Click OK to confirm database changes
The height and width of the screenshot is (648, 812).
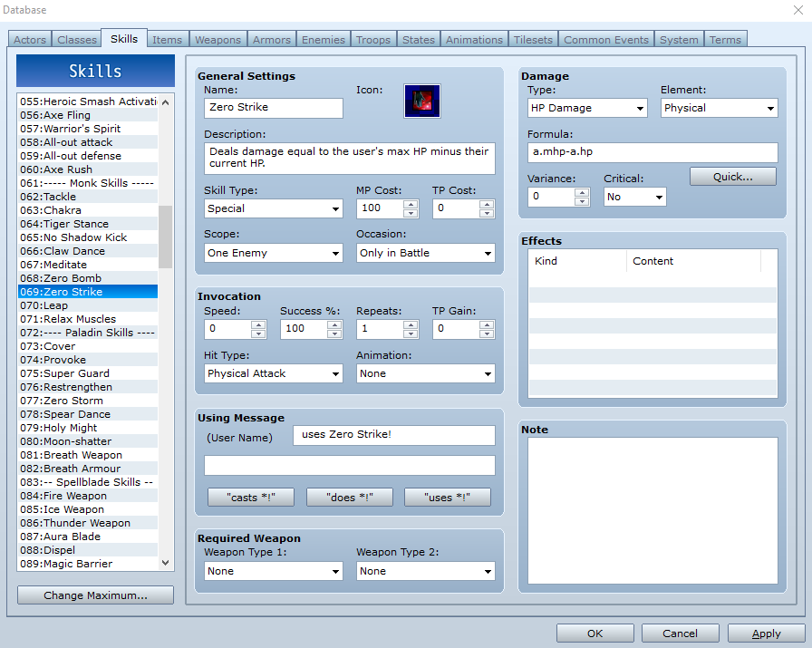595,633
